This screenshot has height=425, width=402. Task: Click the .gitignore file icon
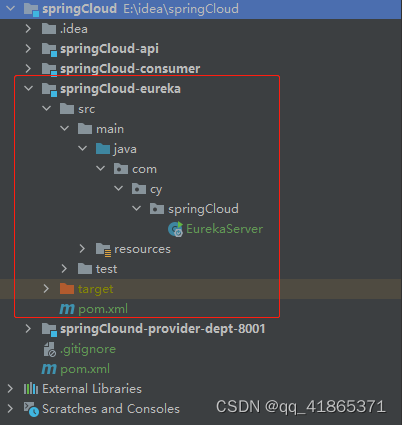tap(50, 349)
